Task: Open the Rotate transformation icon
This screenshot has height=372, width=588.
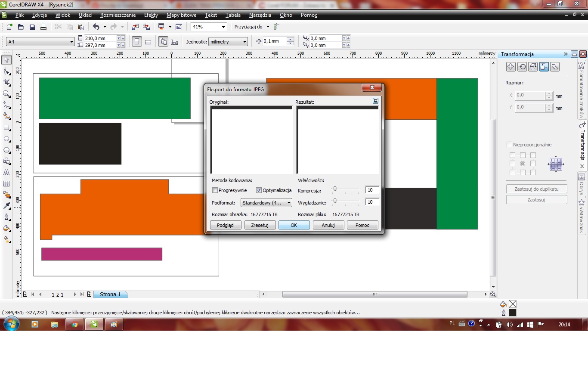Action: pyautogui.click(x=522, y=67)
